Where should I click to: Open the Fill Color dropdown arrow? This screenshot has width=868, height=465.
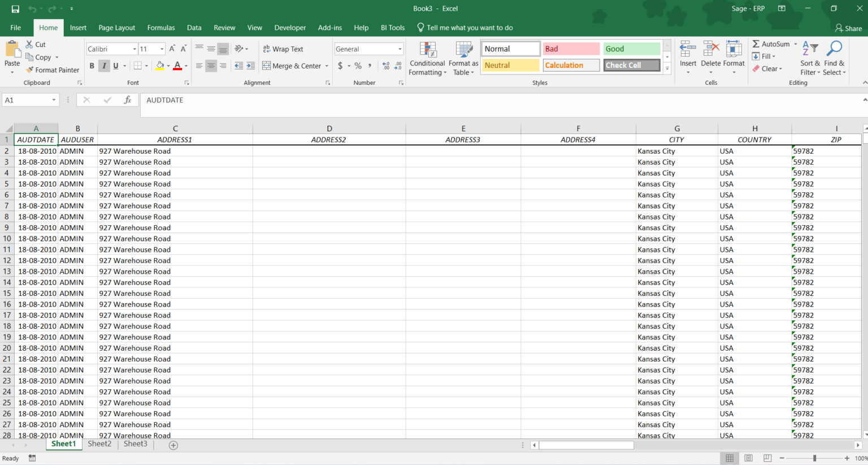coord(167,66)
